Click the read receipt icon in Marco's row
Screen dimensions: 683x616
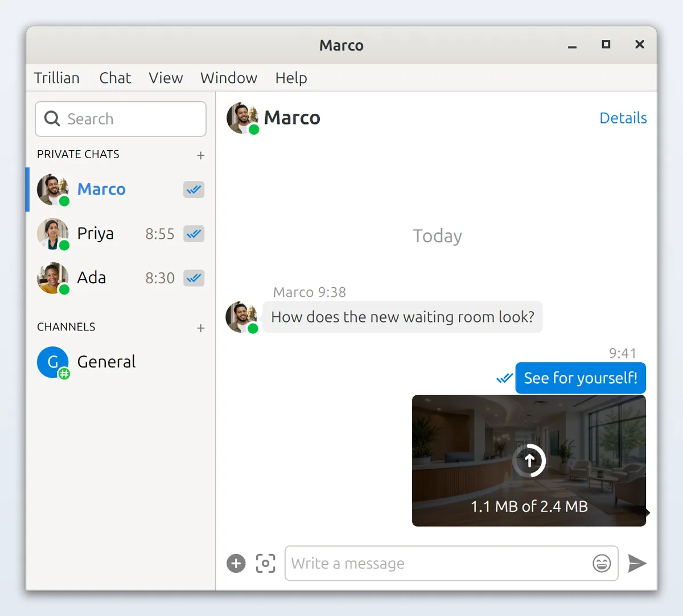(194, 189)
